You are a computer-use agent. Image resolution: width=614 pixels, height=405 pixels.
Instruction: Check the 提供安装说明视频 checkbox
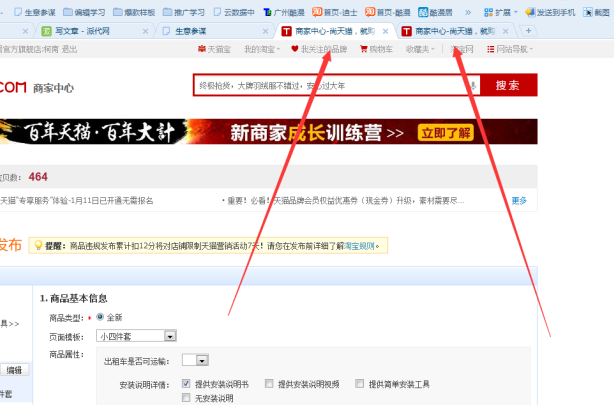pos(269,383)
